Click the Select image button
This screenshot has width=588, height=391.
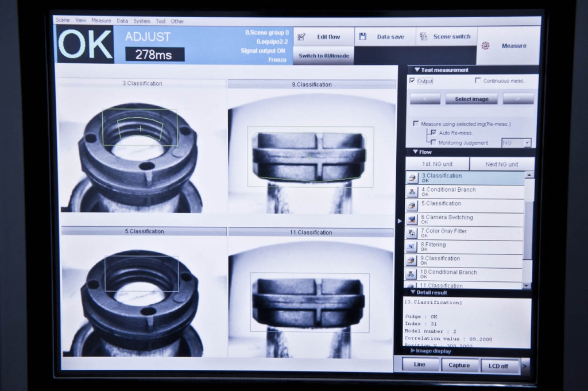[472, 99]
